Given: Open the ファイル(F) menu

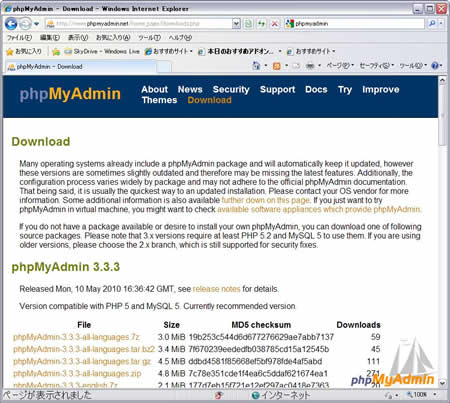Looking at the screenshot, I should pyautogui.click(x=19, y=38).
